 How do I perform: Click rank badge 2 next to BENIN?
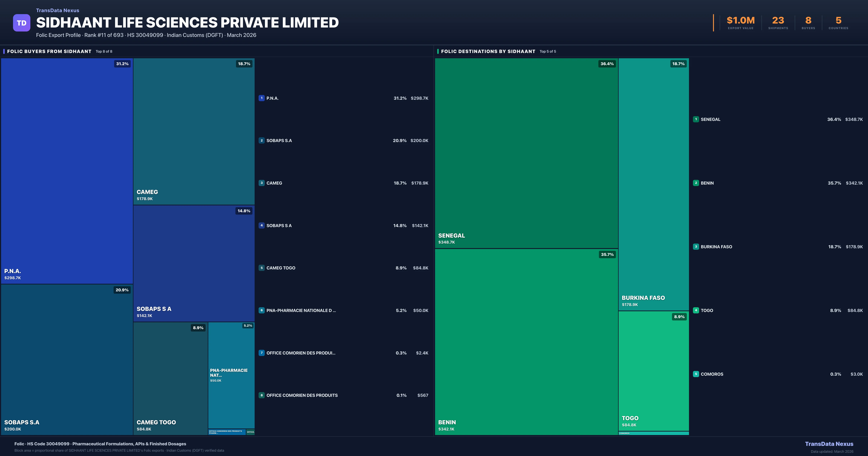[696, 183]
